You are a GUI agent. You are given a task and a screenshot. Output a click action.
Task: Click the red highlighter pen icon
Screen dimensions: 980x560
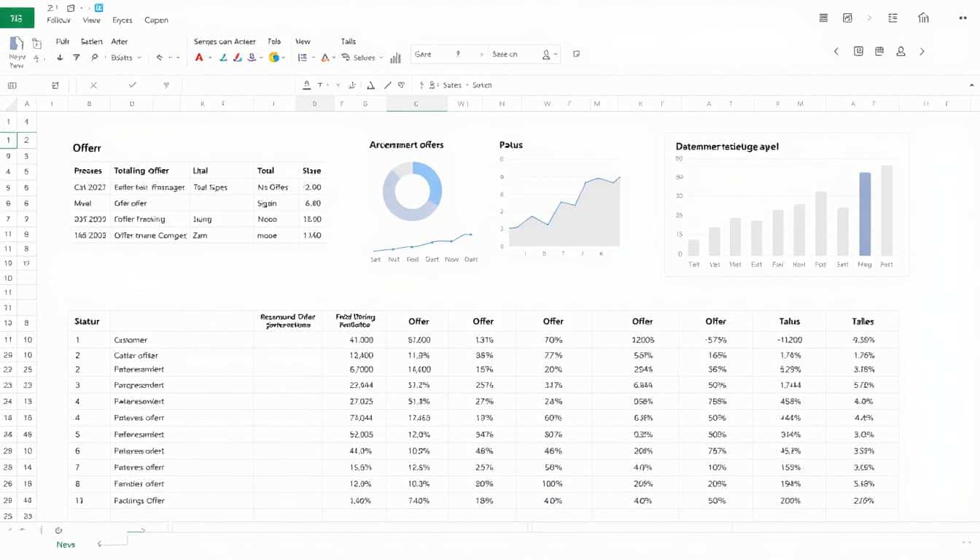click(237, 57)
